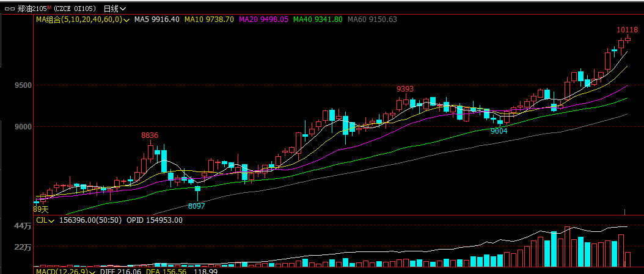Click the contract code (CZCE OI105)
Image resolution: width=644 pixels, height=274 pixels.
76,8
